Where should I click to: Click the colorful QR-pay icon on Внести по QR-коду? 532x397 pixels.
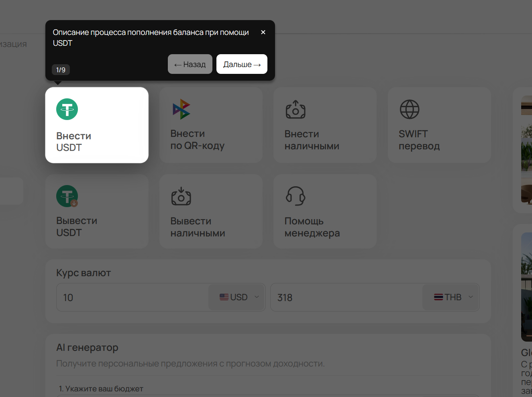coord(181,109)
